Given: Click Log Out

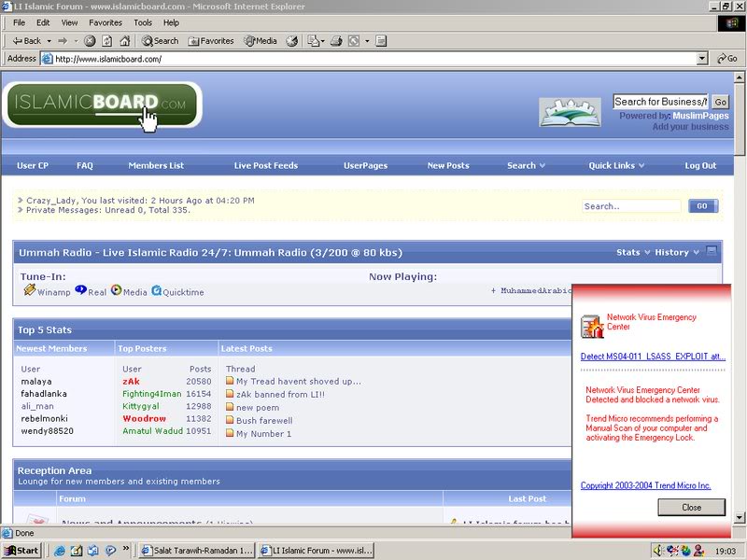Looking at the screenshot, I should pos(700,166).
